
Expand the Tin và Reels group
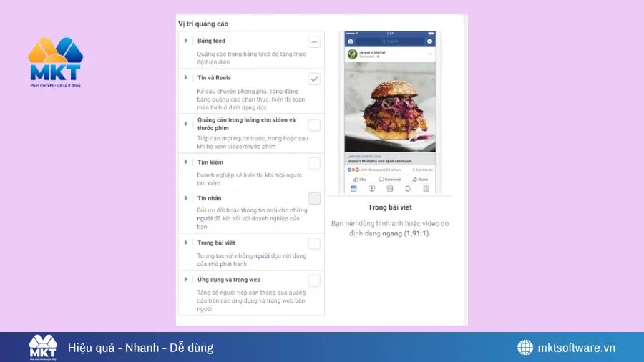[x=186, y=77]
